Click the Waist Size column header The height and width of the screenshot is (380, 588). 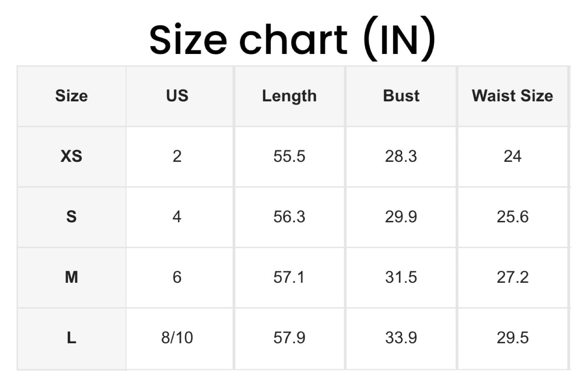click(512, 96)
